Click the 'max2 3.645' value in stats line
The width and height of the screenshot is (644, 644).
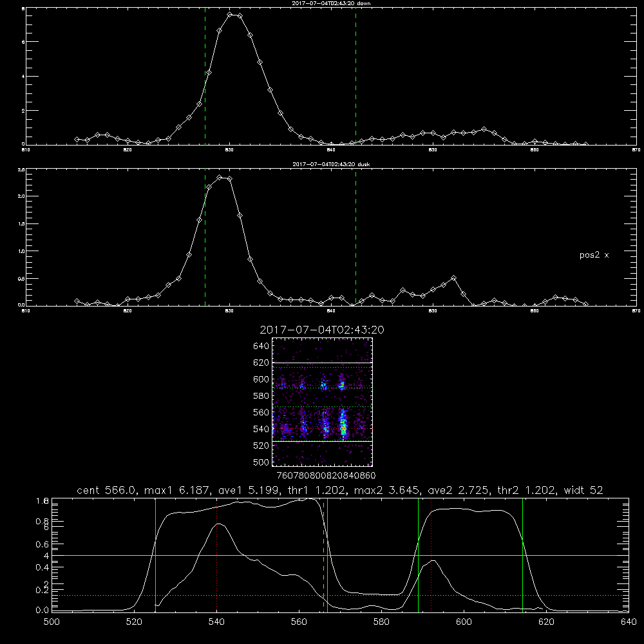point(387,490)
